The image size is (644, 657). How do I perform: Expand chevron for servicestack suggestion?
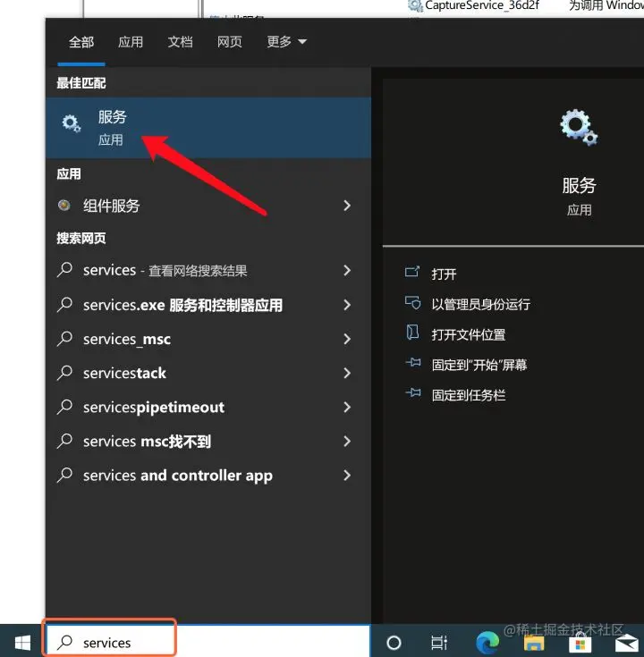(x=347, y=373)
